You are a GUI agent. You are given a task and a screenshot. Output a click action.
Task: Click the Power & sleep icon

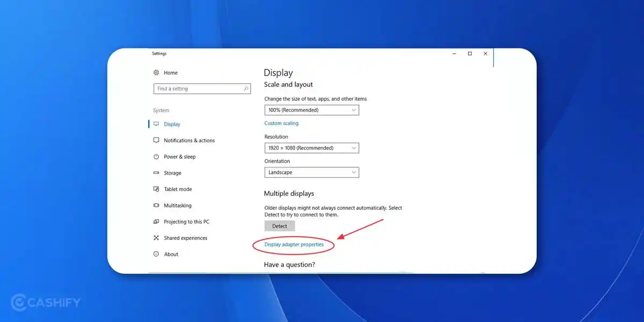click(156, 157)
